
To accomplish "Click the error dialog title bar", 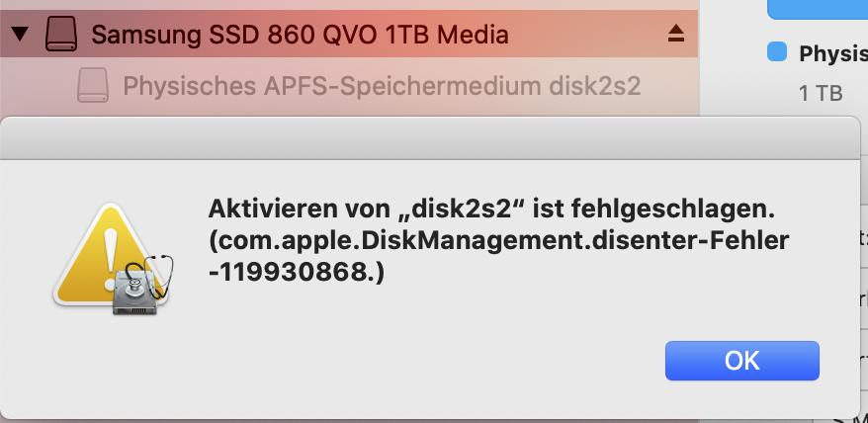I will 431,137.
